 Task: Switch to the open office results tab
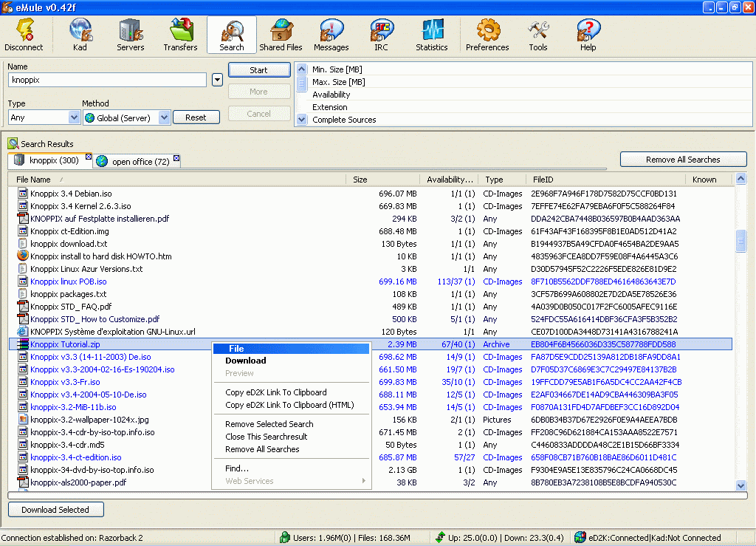click(140, 162)
